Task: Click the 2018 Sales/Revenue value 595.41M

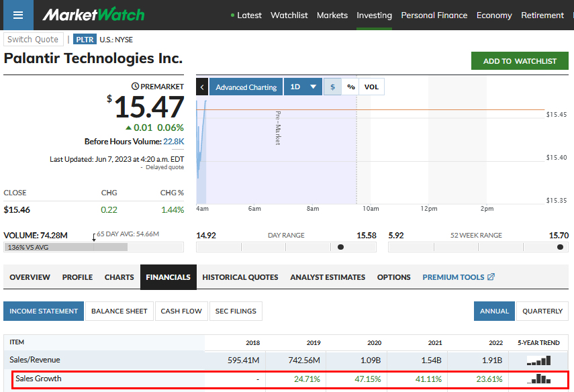Action: pyautogui.click(x=244, y=360)
